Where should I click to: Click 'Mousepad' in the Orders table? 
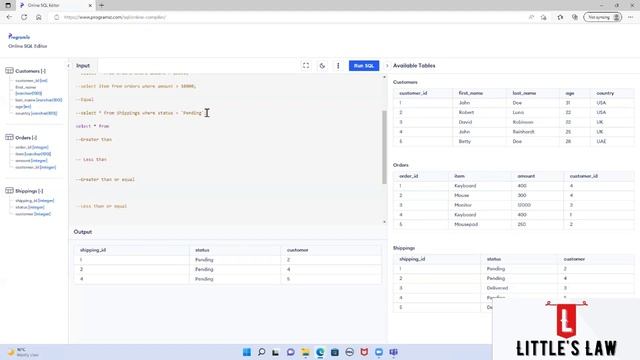(x=466, y=224)
